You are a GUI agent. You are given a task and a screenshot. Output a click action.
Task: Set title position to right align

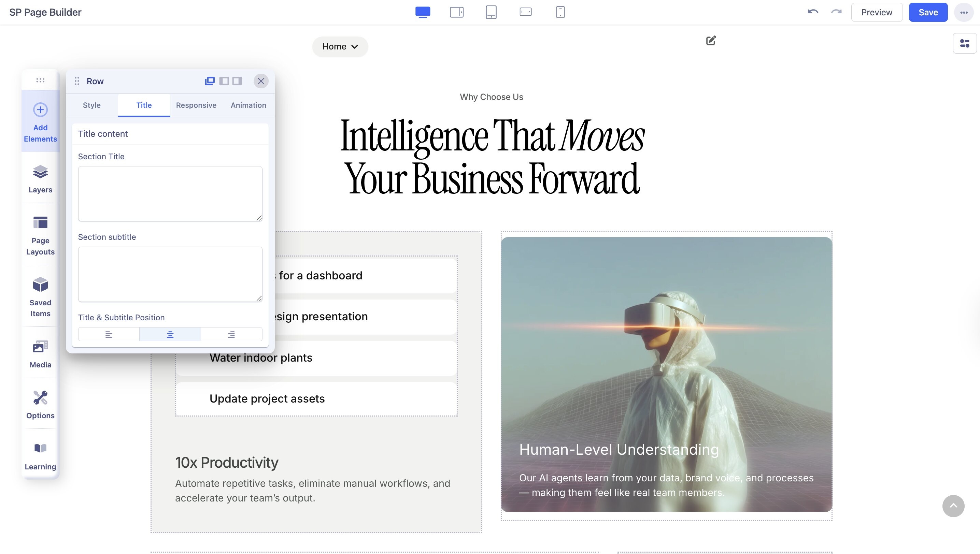tap(231, 334)
